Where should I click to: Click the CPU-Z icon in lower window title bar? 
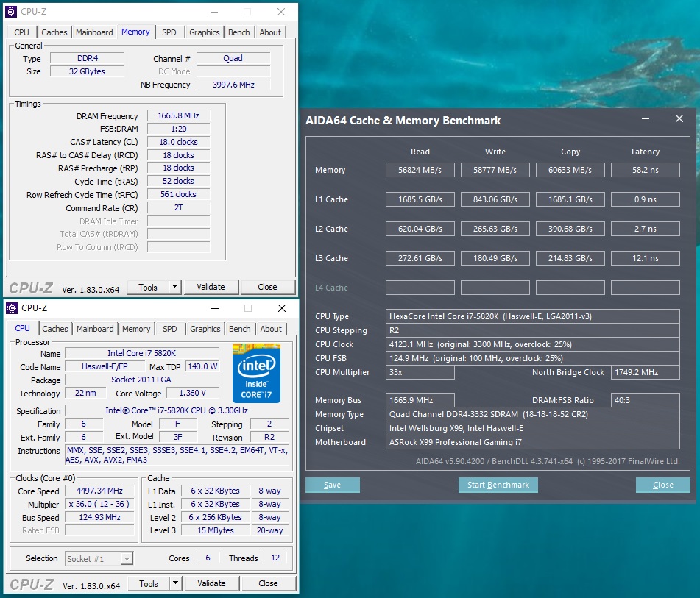click(12, 308)
